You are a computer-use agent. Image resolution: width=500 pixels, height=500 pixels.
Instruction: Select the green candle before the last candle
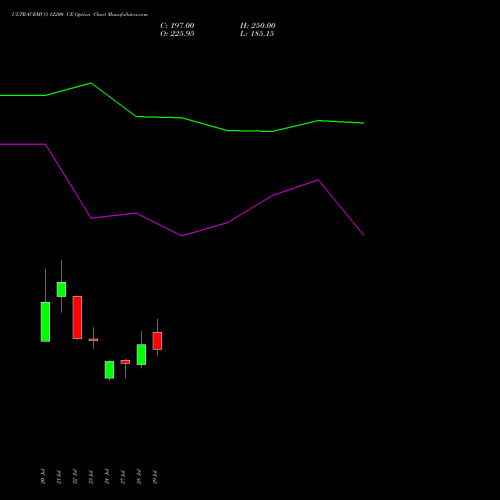point(141,354)
